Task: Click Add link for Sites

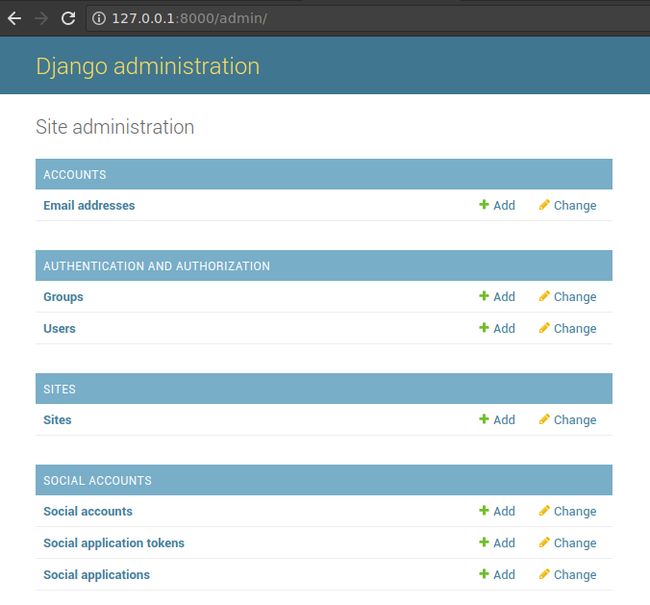Action: (x=504, y=420)
